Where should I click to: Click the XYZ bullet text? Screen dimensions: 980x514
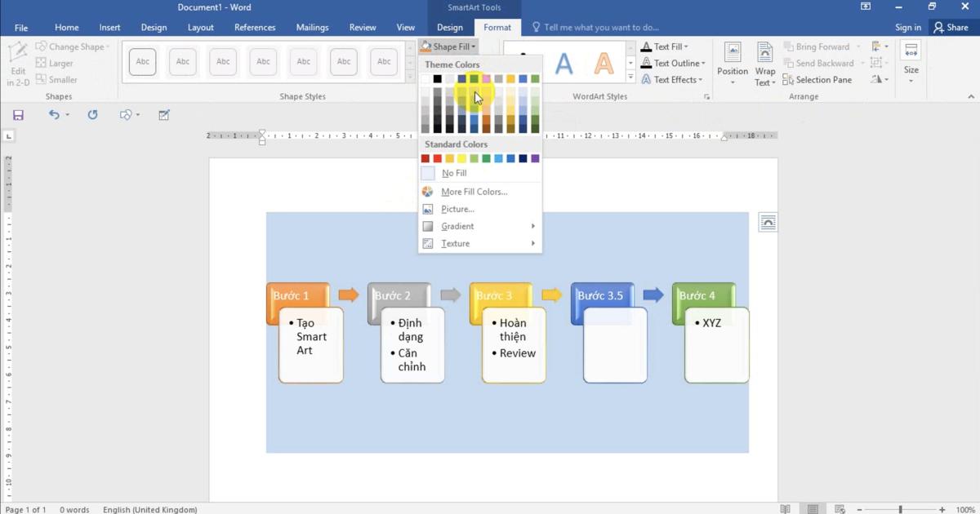712,322
